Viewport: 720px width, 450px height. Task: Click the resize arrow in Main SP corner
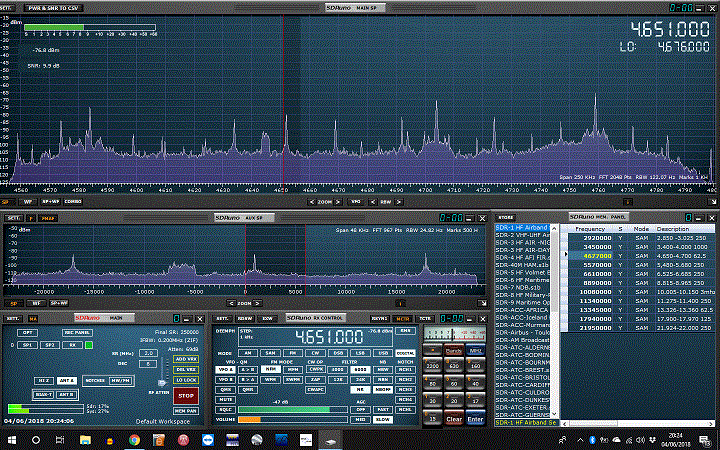pyautogui.click(x=713, y=202)
